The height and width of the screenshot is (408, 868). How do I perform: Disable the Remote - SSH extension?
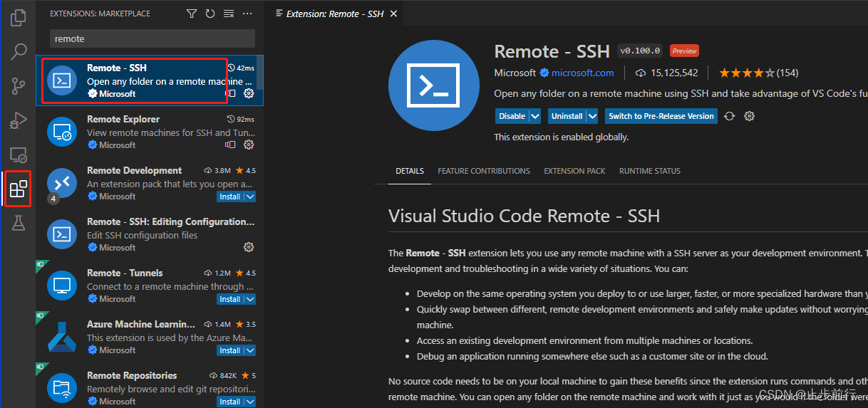click(x=512, y=116)
